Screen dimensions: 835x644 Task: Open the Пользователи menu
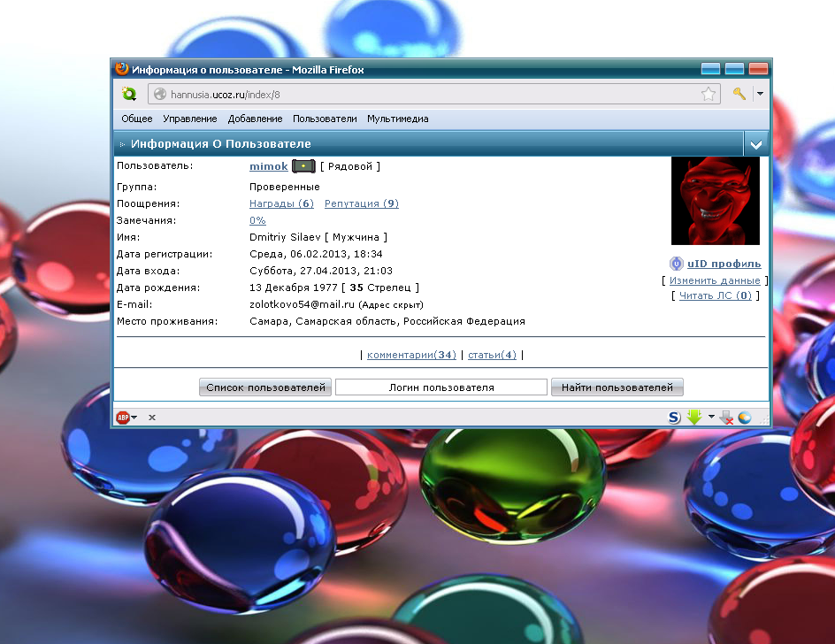pyautogui.click(x=325, y=119)
